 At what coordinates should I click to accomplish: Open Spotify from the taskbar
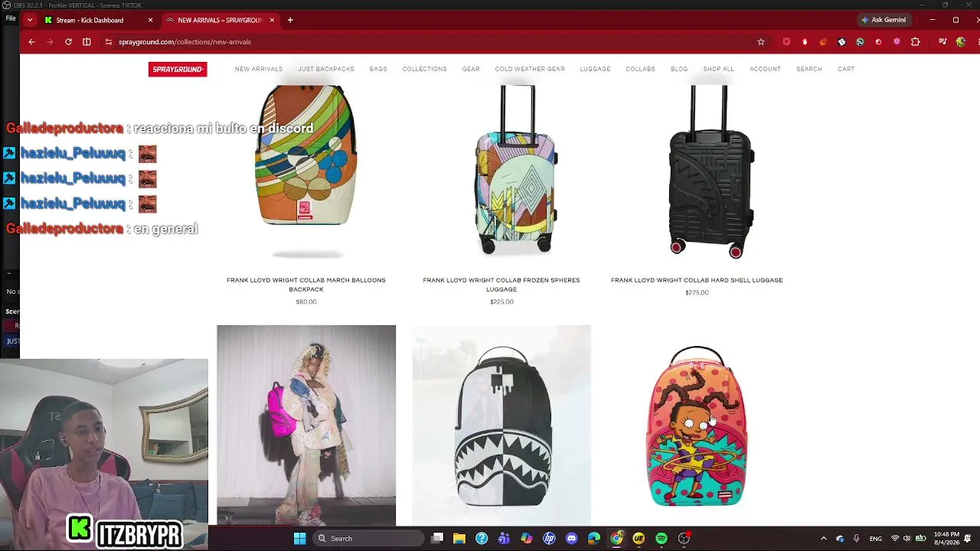(x=661, y=539)
